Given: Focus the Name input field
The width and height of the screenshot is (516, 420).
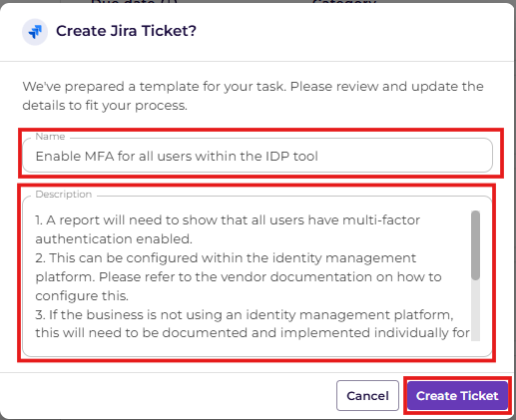Looking at the screenshot, I should [258, 156].
